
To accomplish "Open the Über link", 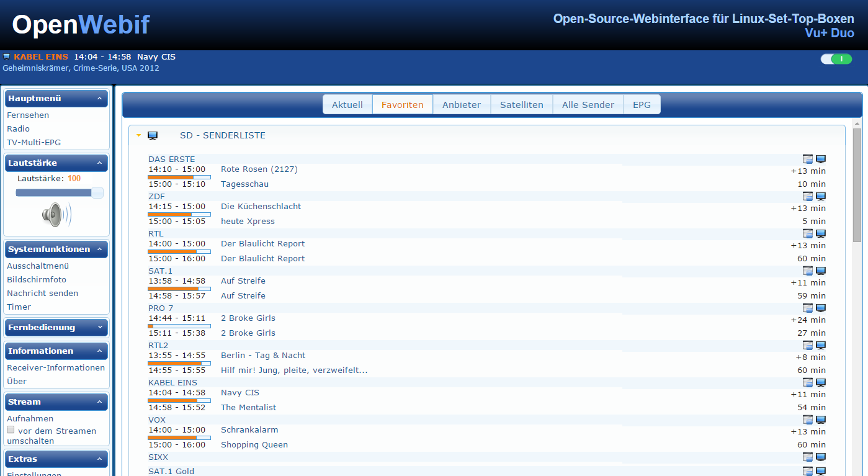I will pyautogui.click(x=17, y=381).
